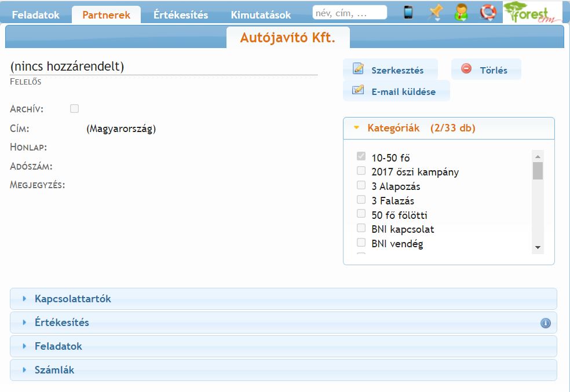
Task: Open the lifebuoy help icon
Action: pos(488,13)
